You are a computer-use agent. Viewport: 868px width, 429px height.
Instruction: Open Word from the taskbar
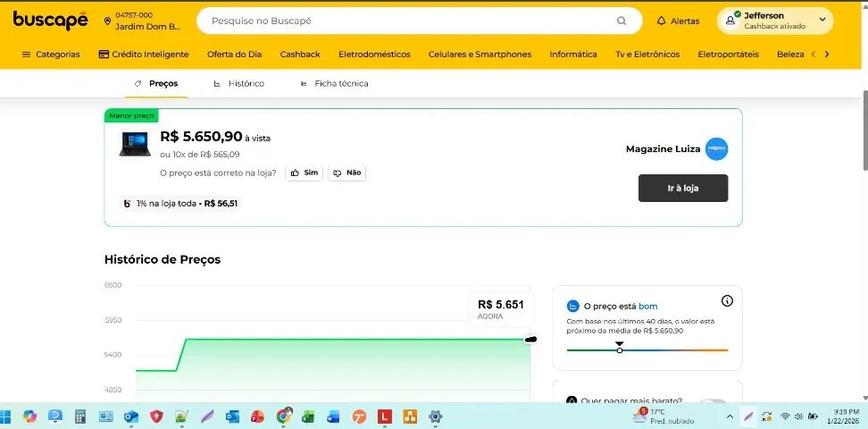[333, 416]
